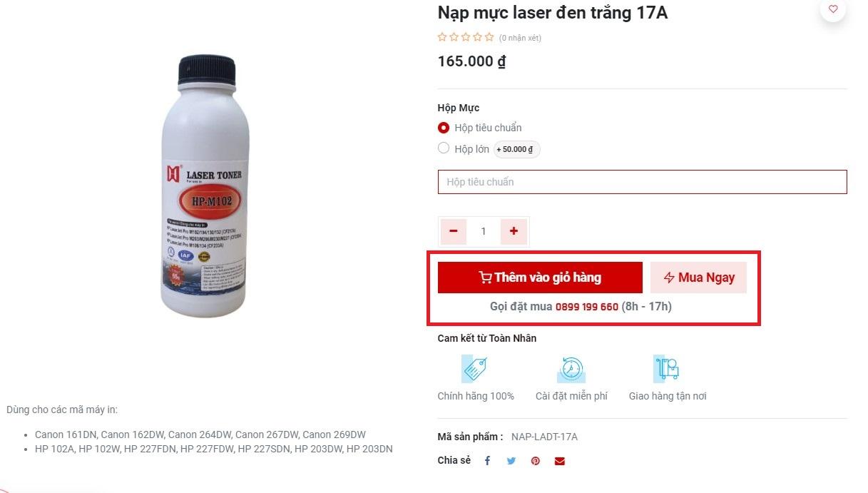868x493 pixels.
Task: Click the Mua Ngay button
Action: pyautogui.click(x=698, y=278)
